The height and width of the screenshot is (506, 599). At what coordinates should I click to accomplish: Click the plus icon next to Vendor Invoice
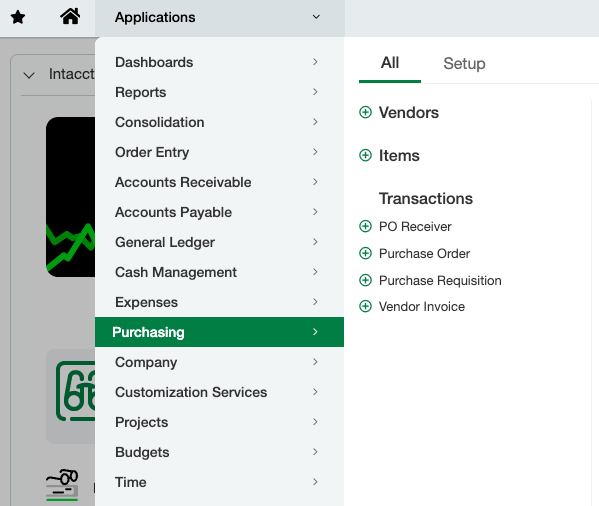pos(365,306)
